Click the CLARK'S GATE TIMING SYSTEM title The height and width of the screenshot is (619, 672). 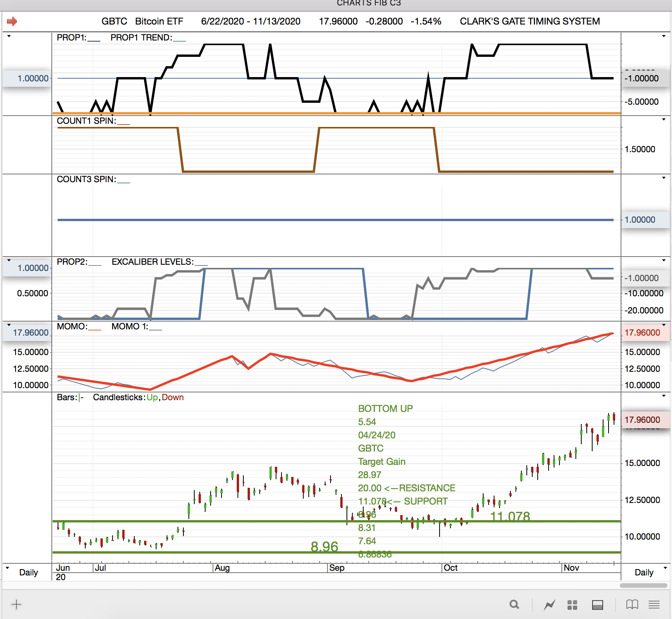coord(530,21)
